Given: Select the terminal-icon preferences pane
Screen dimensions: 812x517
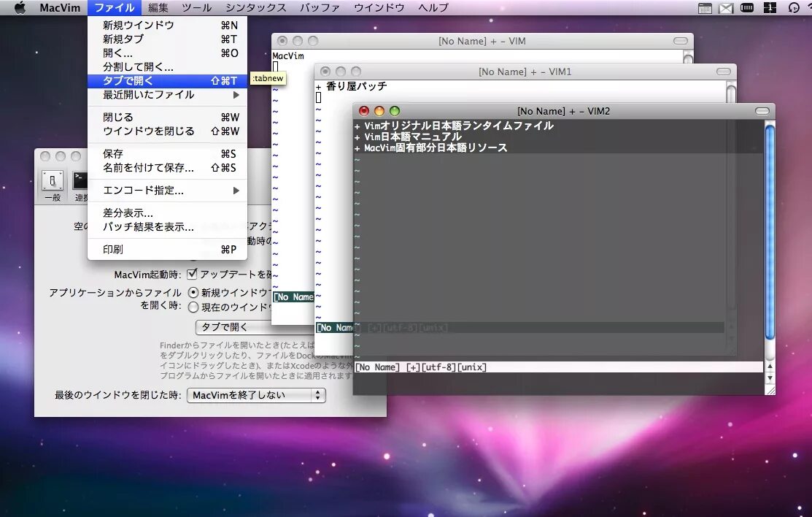Looking at the screenshot, I should click(80, 185).
